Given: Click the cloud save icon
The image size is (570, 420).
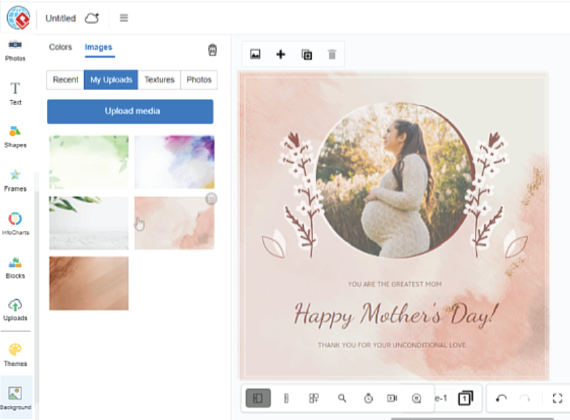Looking at the screenshot, I should coord(92,18).
